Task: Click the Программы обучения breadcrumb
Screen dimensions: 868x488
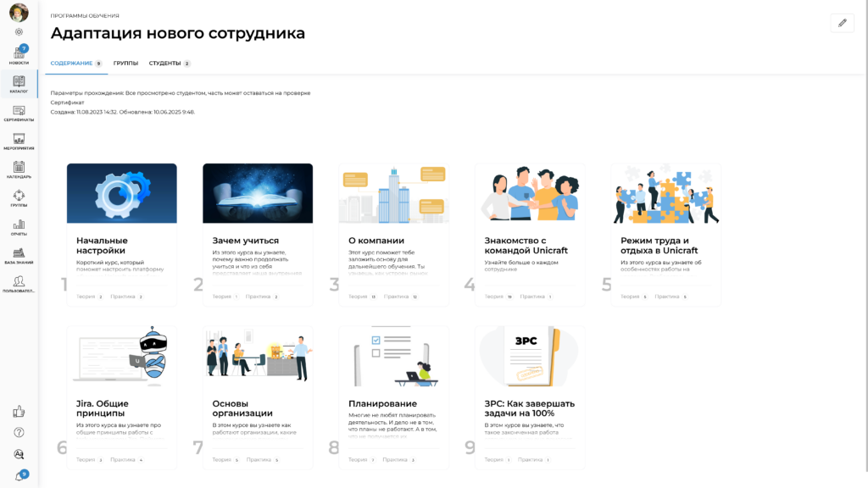Action: [85, 16]
